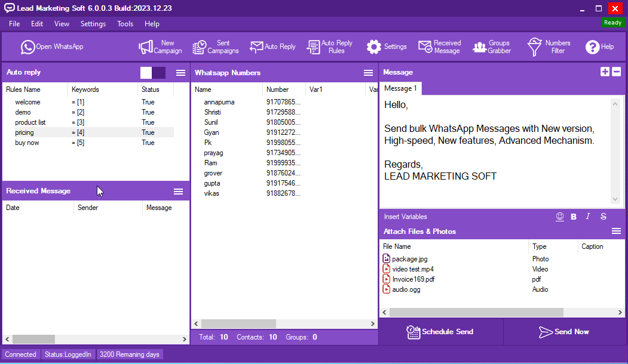Image resolution: width=628 pixels, height=364 pixels.
Task: Select contact Shristi in numbers list
Action: point(212,112)
